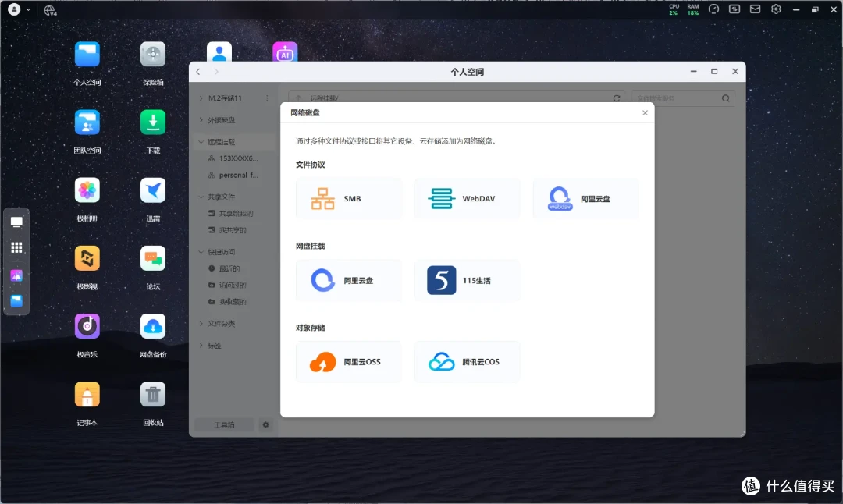Open the contacts person desktop icon
The image size is (843, 504).
click(x=219, y=52)
